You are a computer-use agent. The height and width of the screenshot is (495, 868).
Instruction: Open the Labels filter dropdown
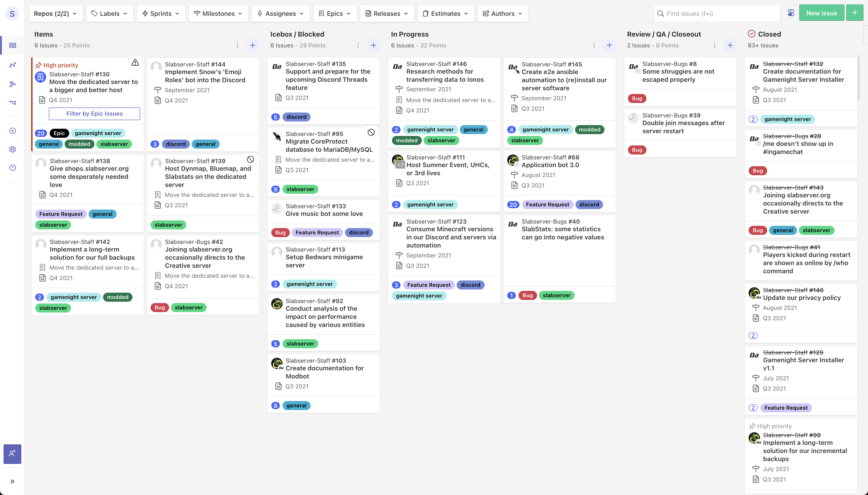tap(110, 13)
